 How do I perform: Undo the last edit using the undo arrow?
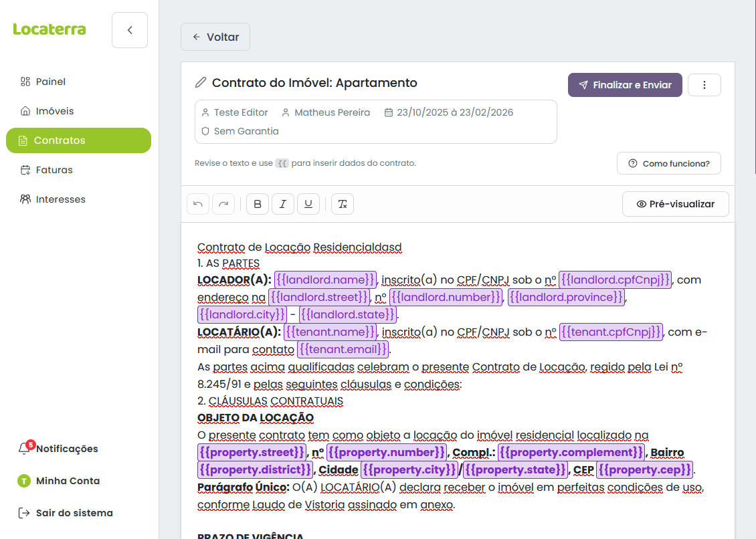(197, 204)
